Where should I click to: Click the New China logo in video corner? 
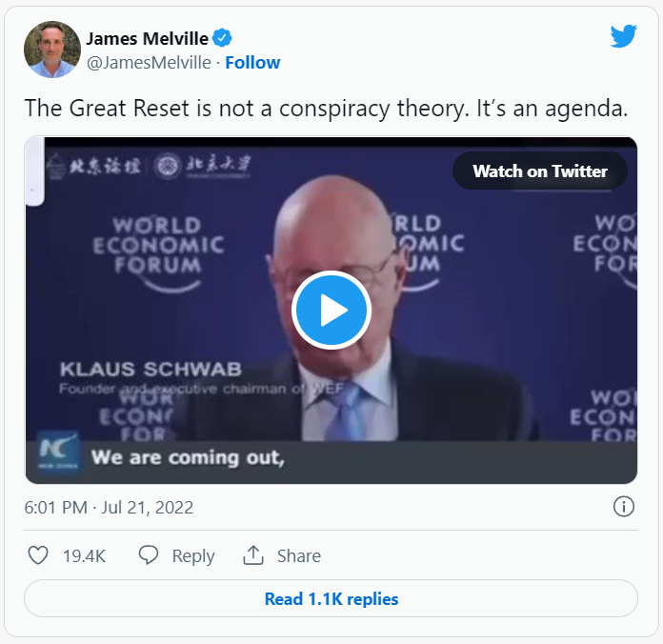click(58, 452)
